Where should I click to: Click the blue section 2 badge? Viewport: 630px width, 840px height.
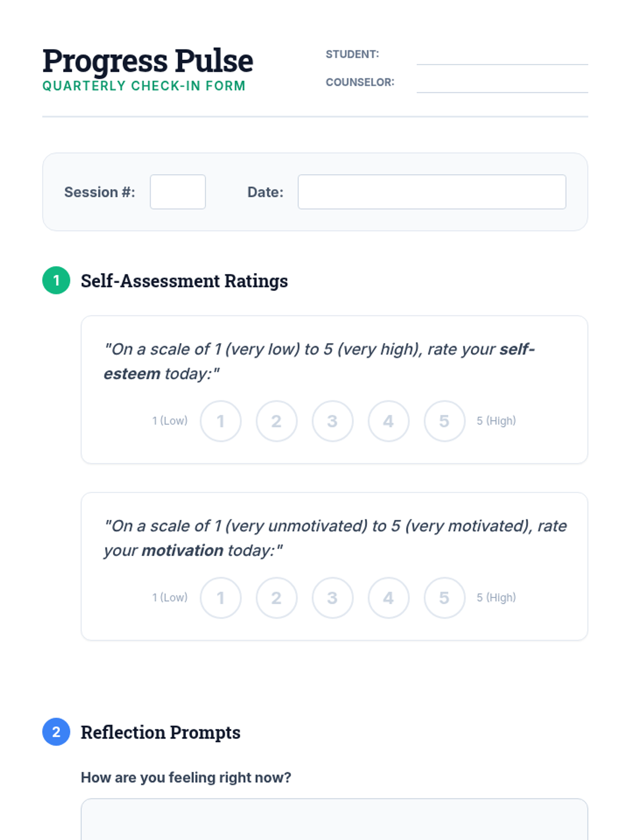pyautogui.click(x=56, y=732)
